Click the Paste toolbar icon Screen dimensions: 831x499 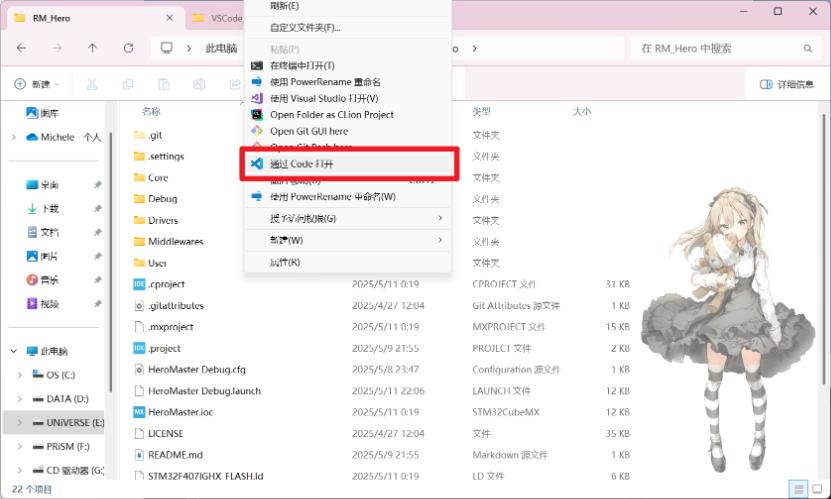[x=164, y=84]
